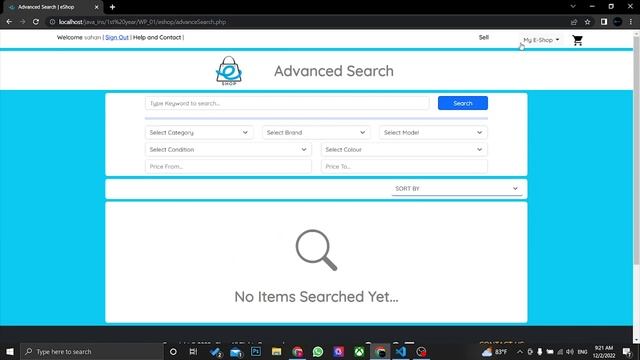Image resolution: width=640 pixels, height=360 pixels.
Task: Open the Windows Start menu
Action: coord(10,351)
